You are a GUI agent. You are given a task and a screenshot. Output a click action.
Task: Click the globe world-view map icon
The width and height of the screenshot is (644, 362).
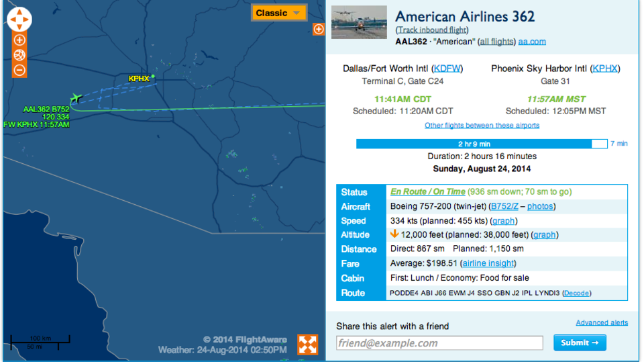pyautogui.click(x=19, y=55)
